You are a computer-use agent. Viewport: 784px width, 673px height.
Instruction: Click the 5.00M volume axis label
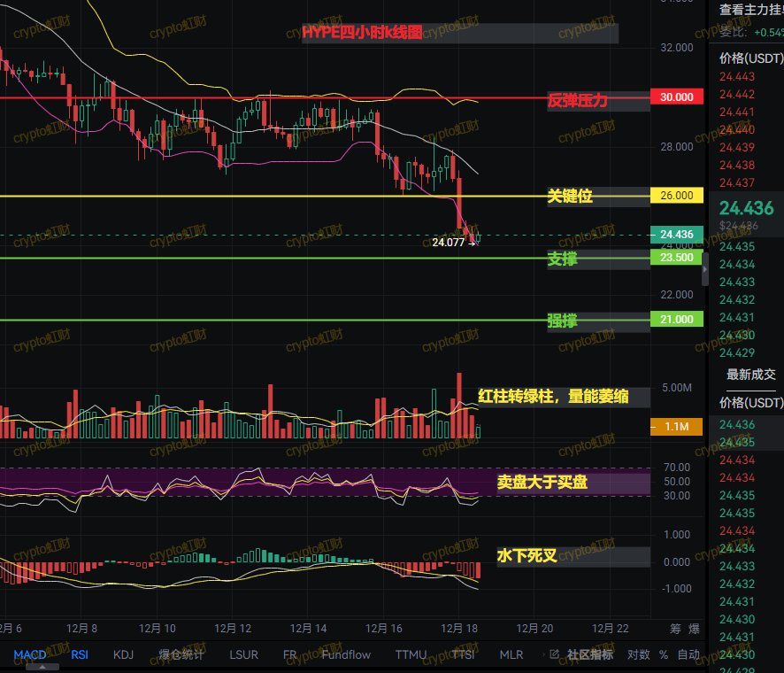[677, 388]
